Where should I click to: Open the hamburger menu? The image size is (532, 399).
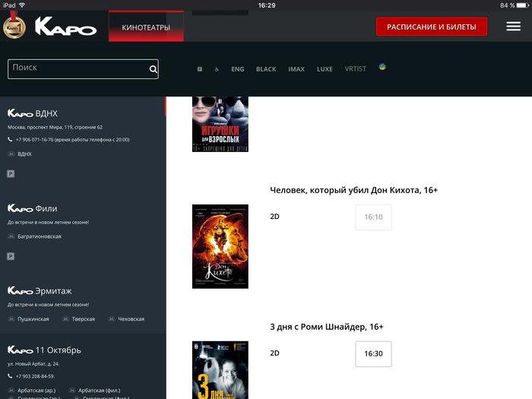tap(513, 27)
